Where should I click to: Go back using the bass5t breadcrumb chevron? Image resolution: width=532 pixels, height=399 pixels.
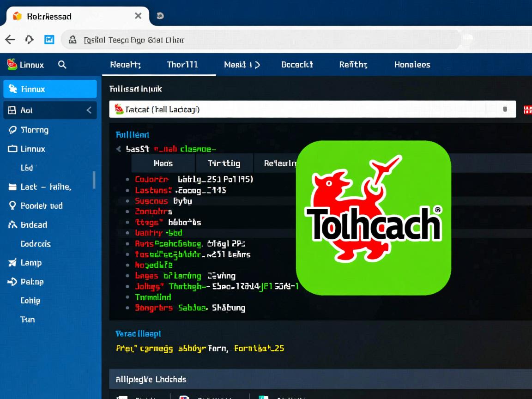click(x=118, y=149)
